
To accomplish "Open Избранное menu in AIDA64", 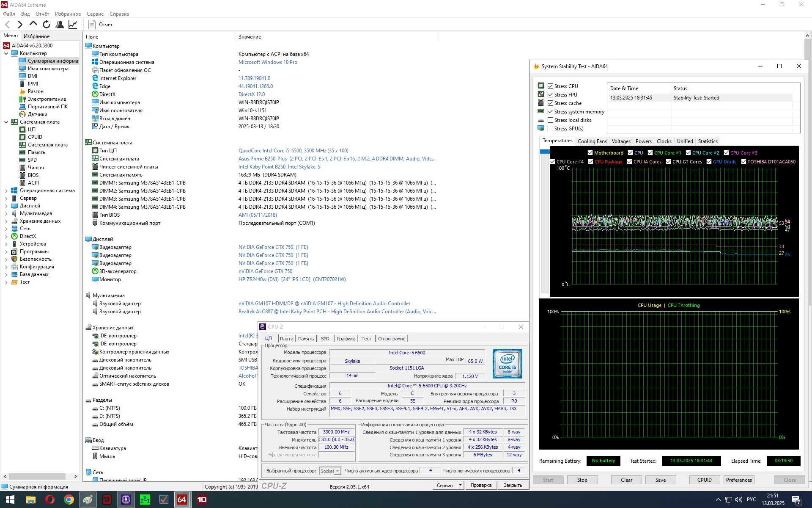I will point(68,14).
